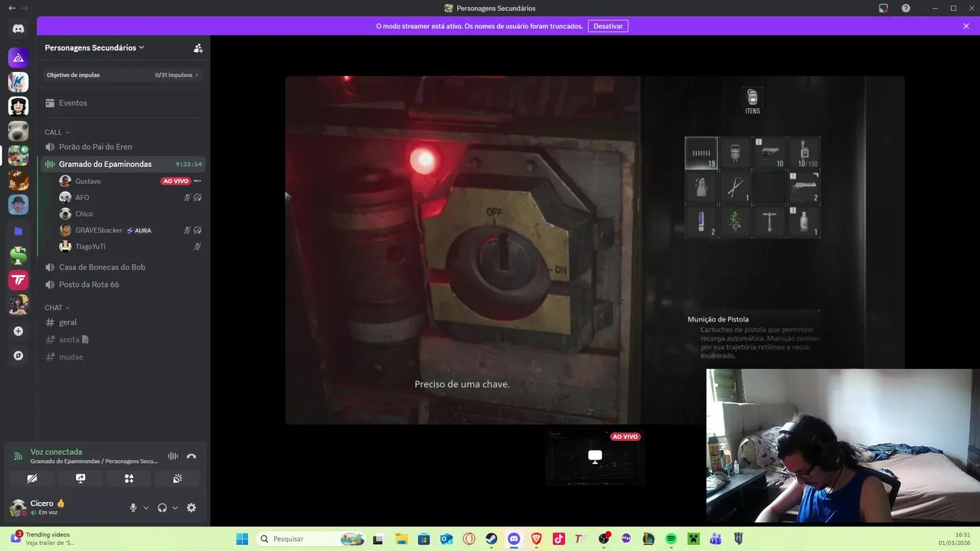Open Minecraft icon in the taskbar
This screenshot has width=980, height=551.
(x=693, y=539)
